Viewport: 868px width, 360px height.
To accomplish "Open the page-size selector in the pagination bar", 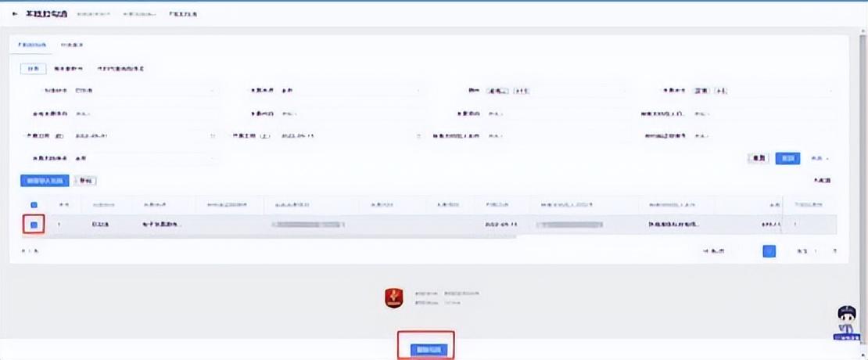I will tap(718, 251).
